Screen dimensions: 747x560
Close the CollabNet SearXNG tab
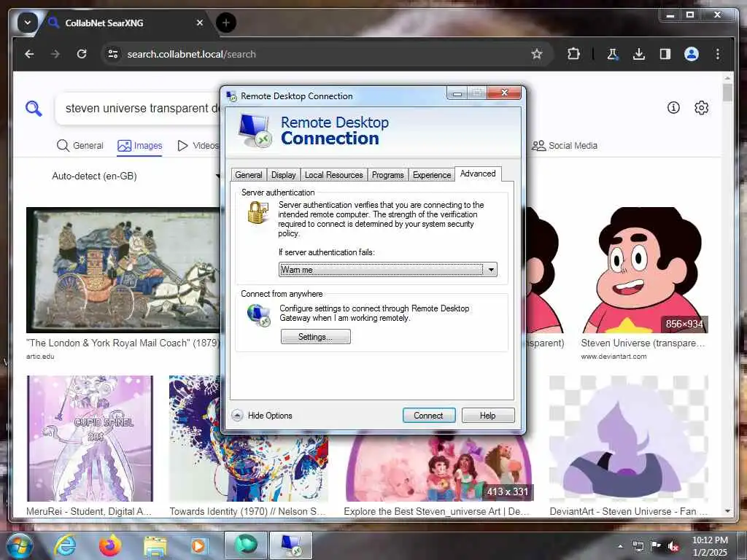pos(200,23)
